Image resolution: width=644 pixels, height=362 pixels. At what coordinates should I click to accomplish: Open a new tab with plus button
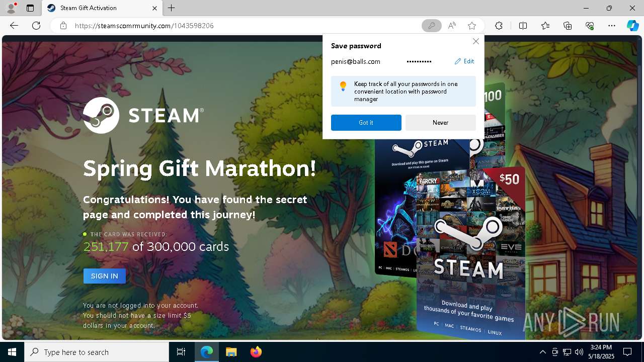tap(172, 8)
